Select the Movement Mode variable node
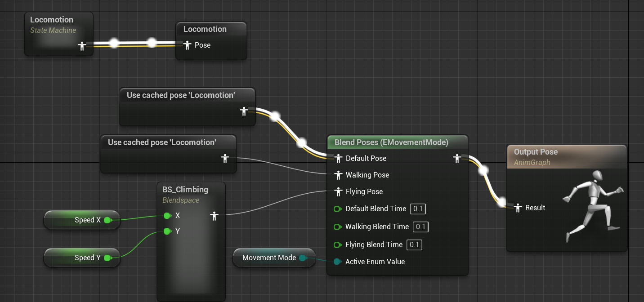This screenshot has width=644, height=302. coord(274,258)
